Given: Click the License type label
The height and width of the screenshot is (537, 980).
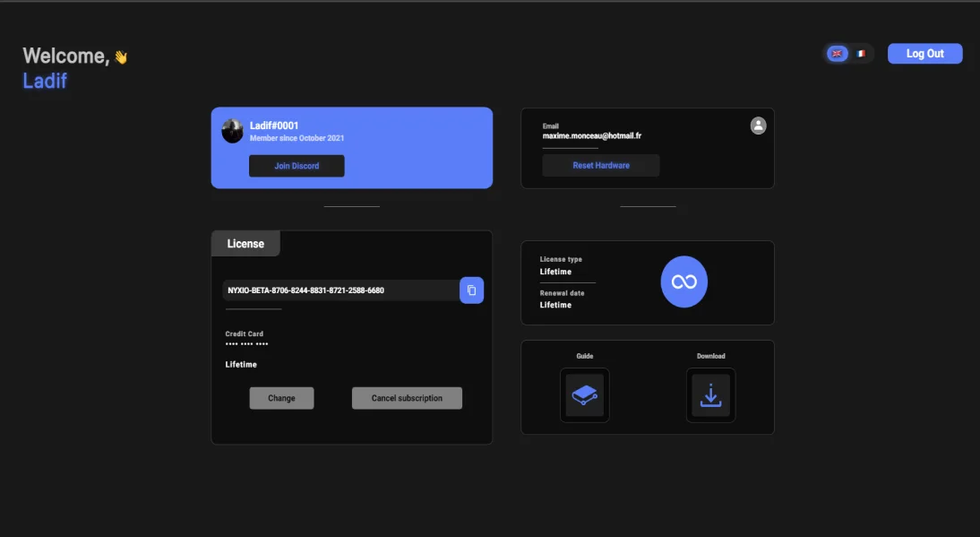Looking at the screenshot, I should (x=561, y=259).
